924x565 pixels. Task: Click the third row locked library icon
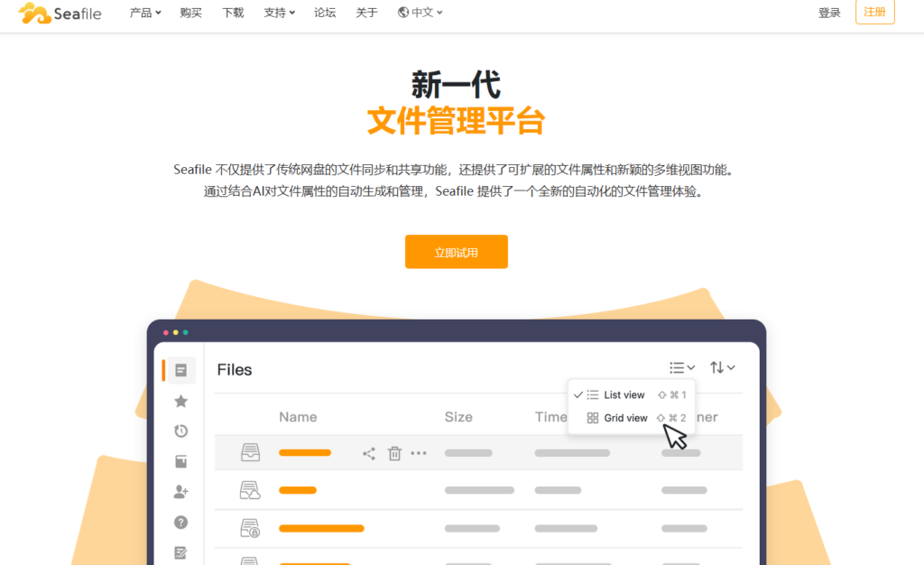[x=250, y=528]
